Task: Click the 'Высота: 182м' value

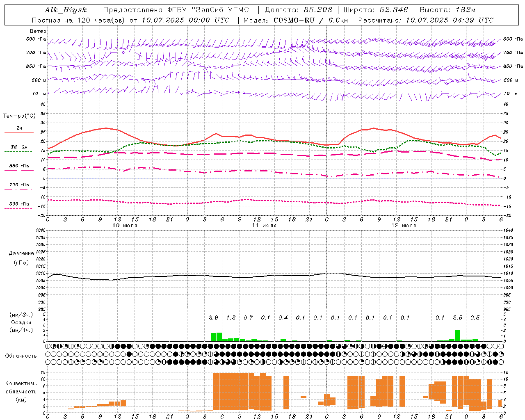Action: 447,10
